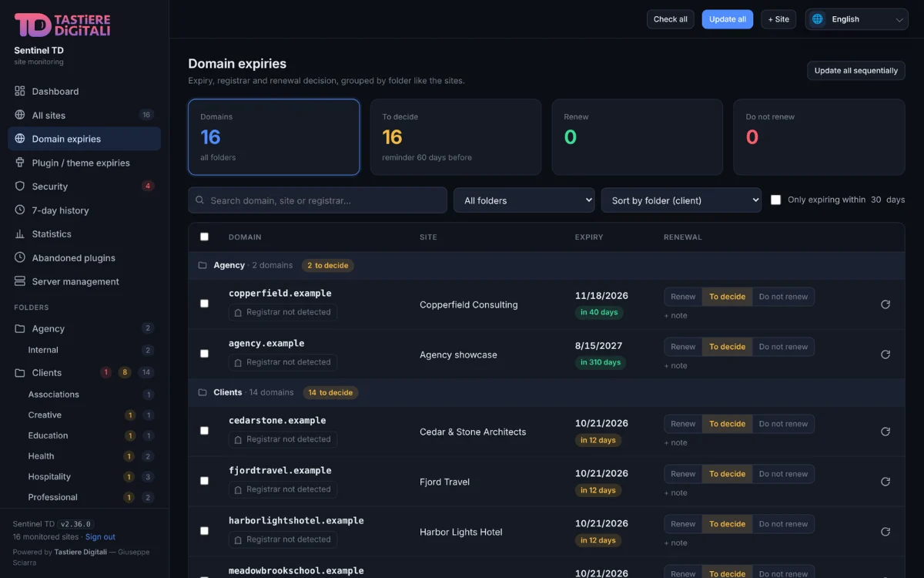
Task: Click the Sign out link
Action: point(100,536)
